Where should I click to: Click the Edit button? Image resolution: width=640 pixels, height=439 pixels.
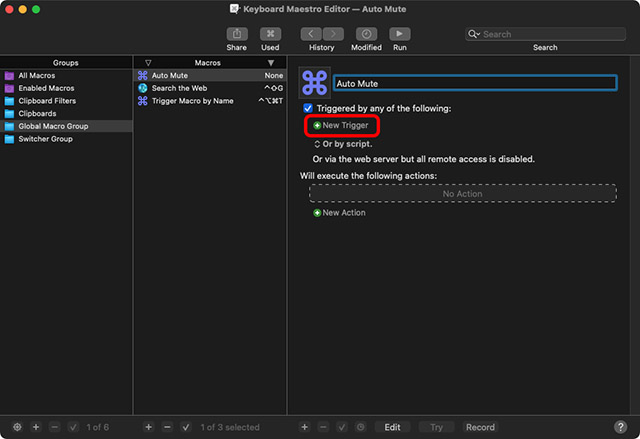(392, 427)
